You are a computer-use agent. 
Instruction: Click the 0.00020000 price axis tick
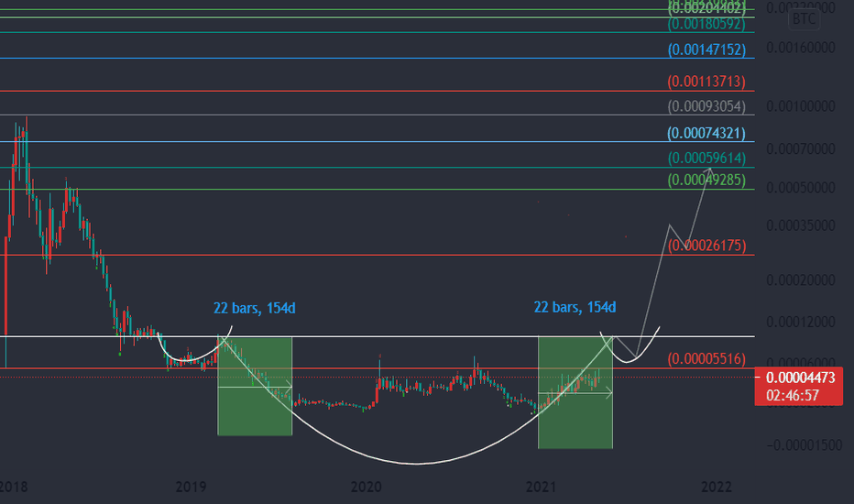(801, 280)
